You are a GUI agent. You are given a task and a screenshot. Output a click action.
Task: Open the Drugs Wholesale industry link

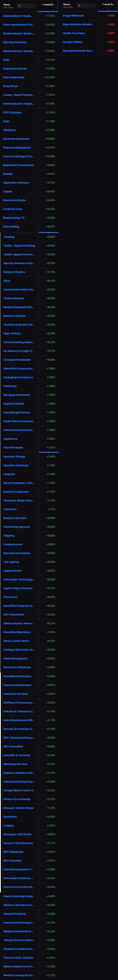tap(73, 16)
